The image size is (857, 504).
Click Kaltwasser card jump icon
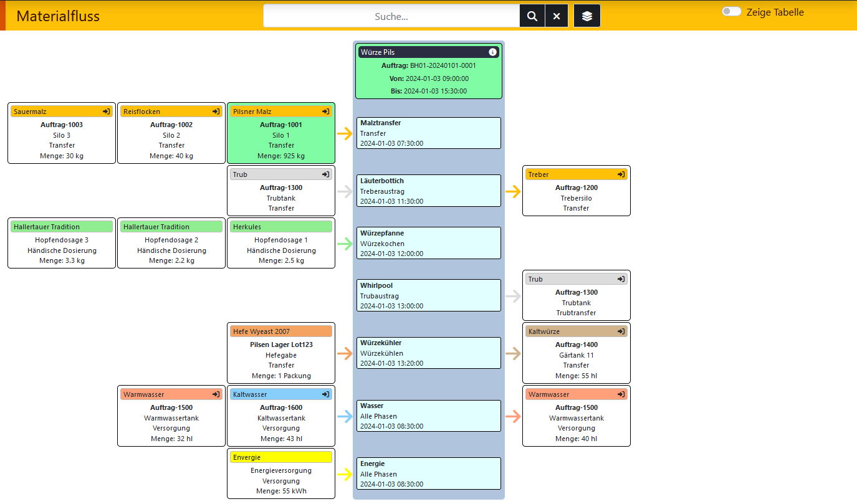point(326,394)
